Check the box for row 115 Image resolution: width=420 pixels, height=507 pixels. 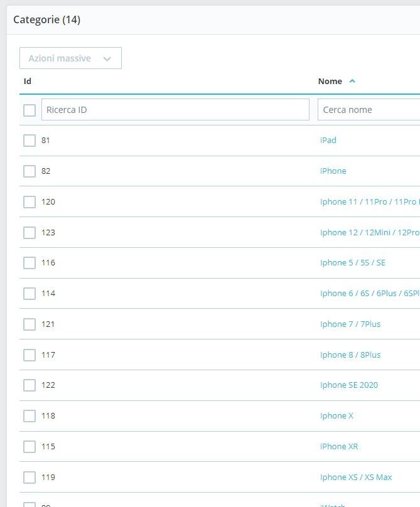click(30, 447)
